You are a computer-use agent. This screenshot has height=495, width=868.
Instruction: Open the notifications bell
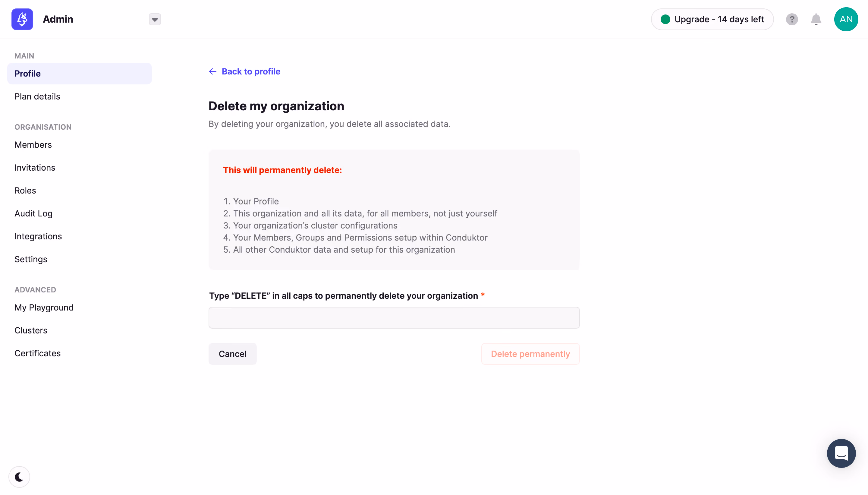coord(816,19)
